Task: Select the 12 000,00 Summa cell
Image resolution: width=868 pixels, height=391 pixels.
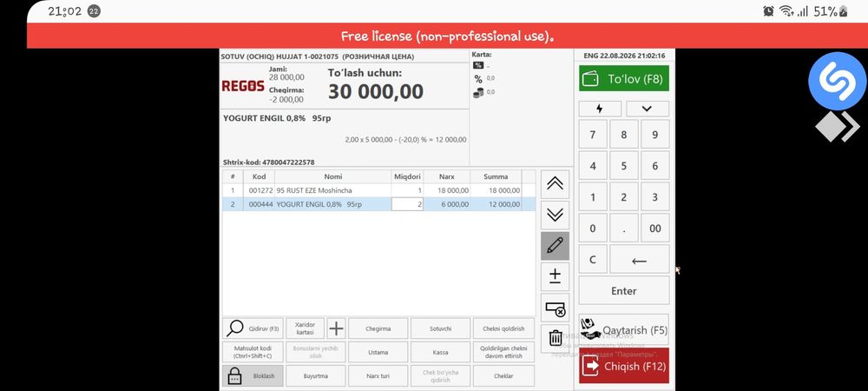Action: [496, 204]
